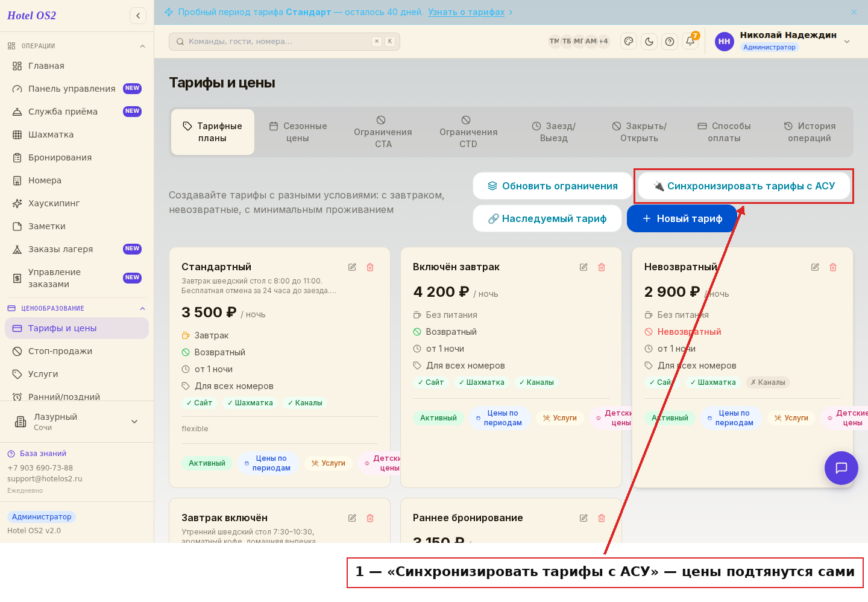This screenshot has height=602, width=868.
Task: Expand the Лазурный Сочи hotel selector
Action: 77,422
